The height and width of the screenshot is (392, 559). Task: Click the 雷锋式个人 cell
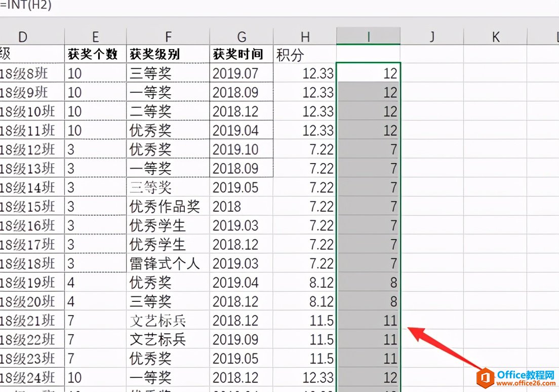click(x=168, y=263)
